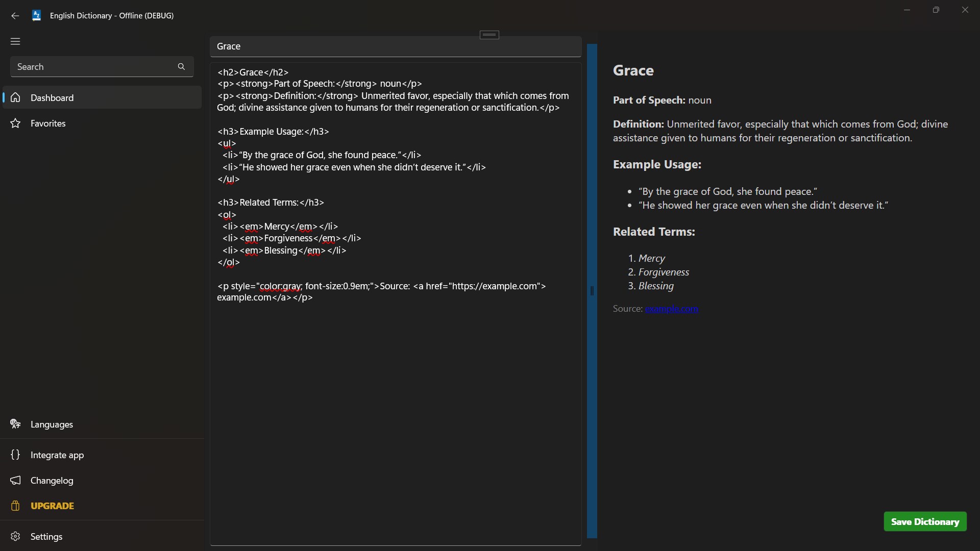Select the Dashboard home icon
Screen dimensions: 980x551
[x=15, y=97]
